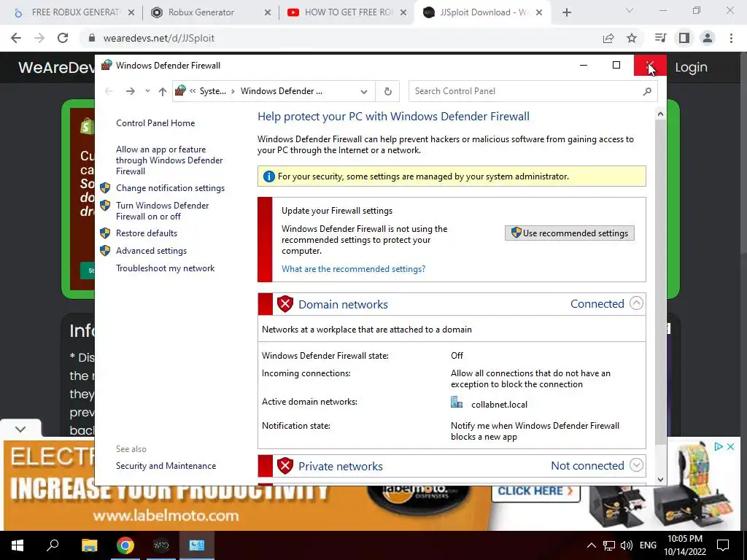
Task: Open Security and Maintenance link
Action: pos(166,466)
